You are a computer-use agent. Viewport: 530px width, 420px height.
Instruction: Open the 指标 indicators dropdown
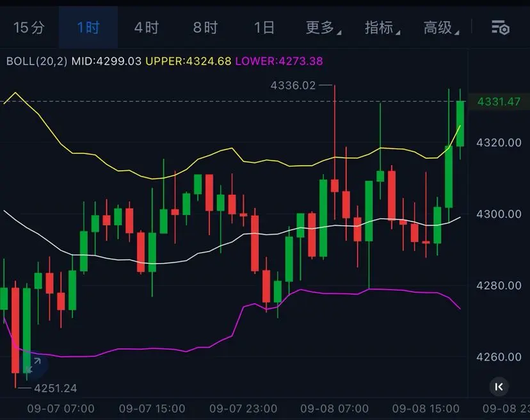click(x=382, y=28)
